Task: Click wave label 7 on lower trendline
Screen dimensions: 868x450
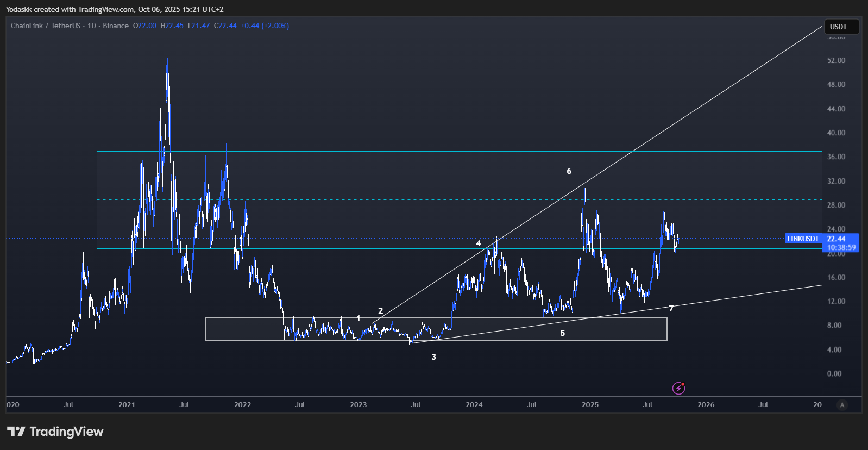Action: [x=671, y=309]
